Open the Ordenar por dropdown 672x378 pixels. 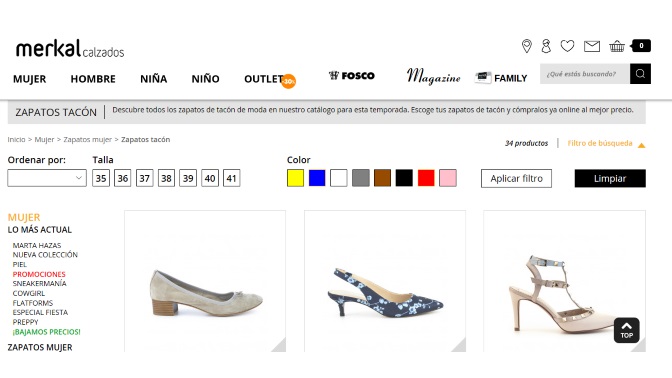47,178
